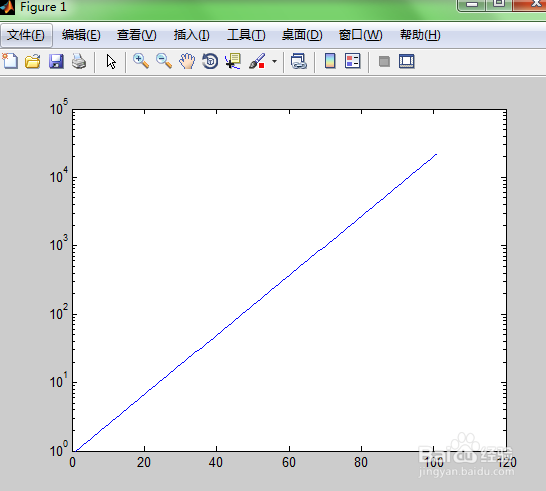Click the x-axis tick label 60
Viewport: 546px width, 491px height.
[x=289, y=462]
